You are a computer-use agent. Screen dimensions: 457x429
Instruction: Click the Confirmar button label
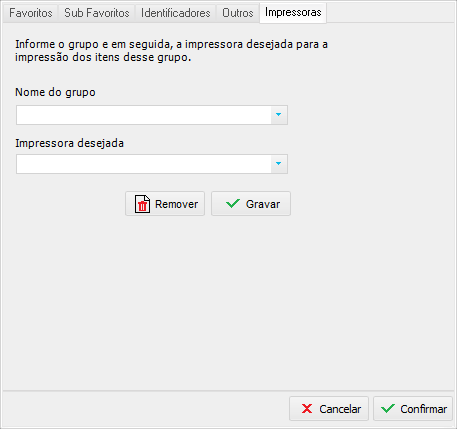(x=423, y=409)
